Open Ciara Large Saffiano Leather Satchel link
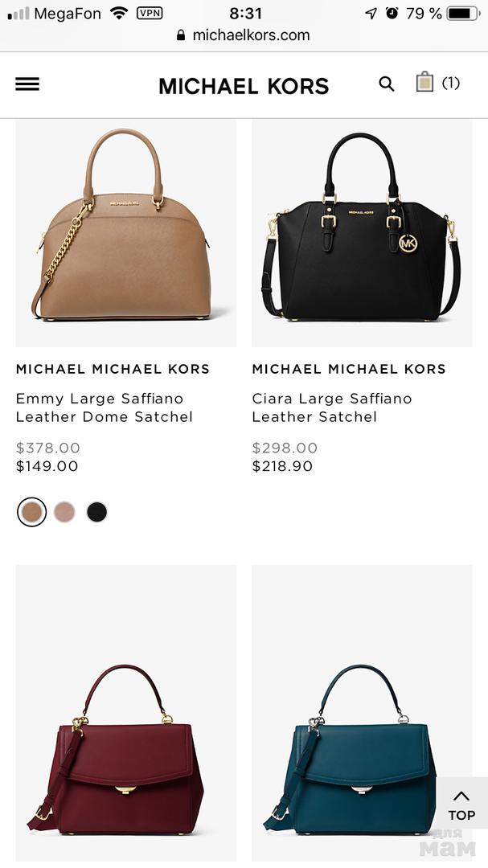 [332, 407]
